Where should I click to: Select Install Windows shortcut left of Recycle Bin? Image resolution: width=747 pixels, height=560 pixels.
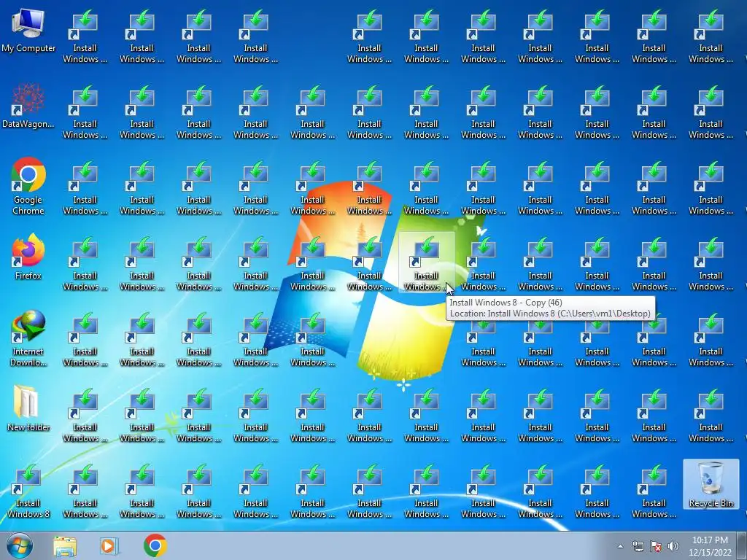point(654,491)
